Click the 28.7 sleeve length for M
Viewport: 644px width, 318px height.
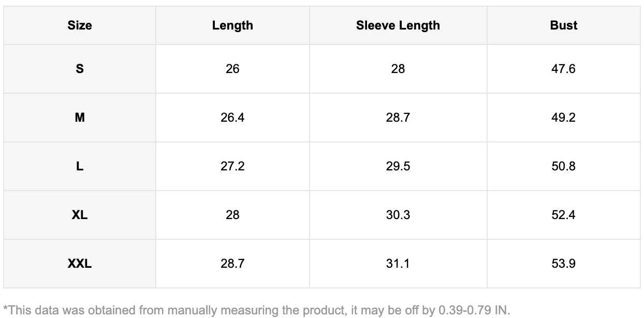tap(398, 118)
